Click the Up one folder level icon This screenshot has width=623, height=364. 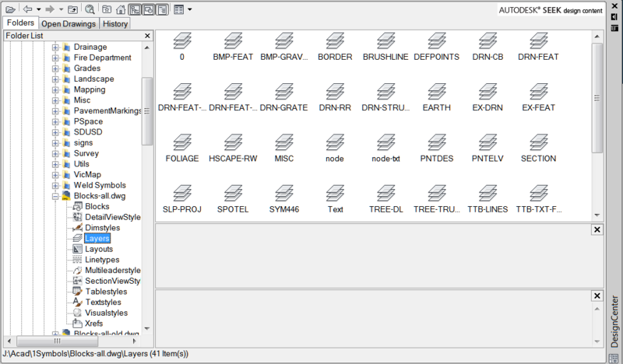(72, 9)
